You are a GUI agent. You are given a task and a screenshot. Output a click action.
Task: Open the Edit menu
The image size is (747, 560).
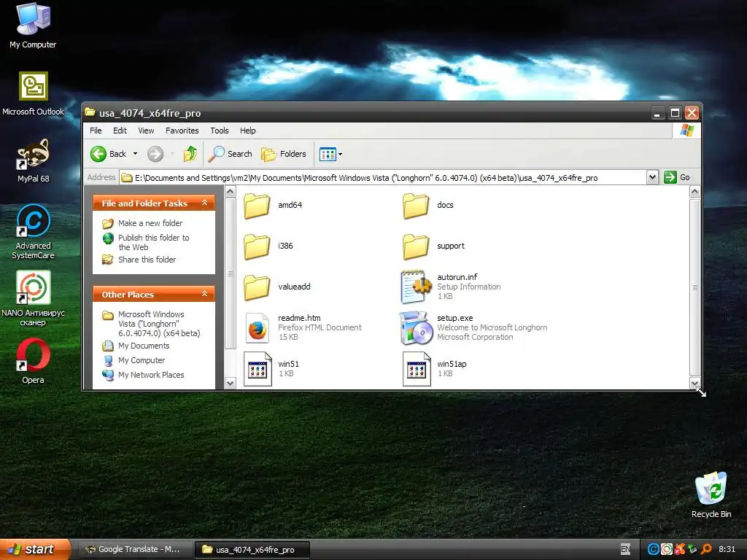click(120, 131)
